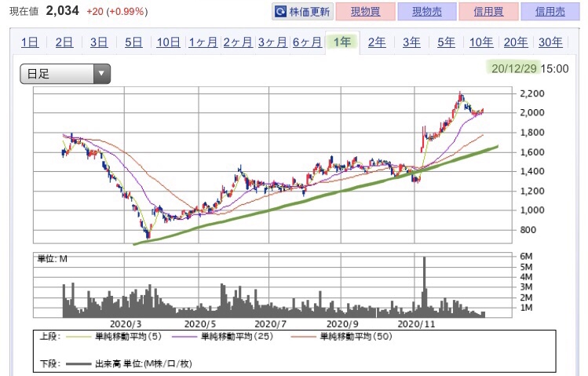Click the 2,200 price axis label
This screenshot has height=376, width=588.
531,93
